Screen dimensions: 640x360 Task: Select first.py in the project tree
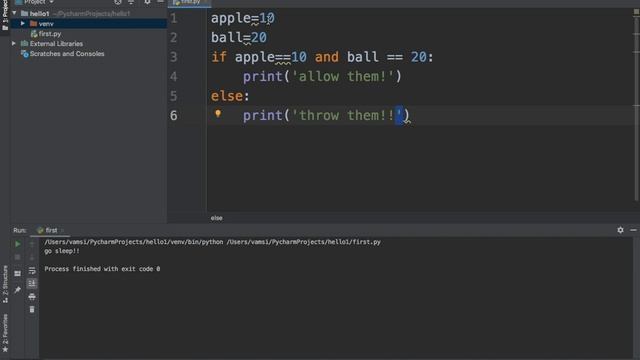click(46, 34)
